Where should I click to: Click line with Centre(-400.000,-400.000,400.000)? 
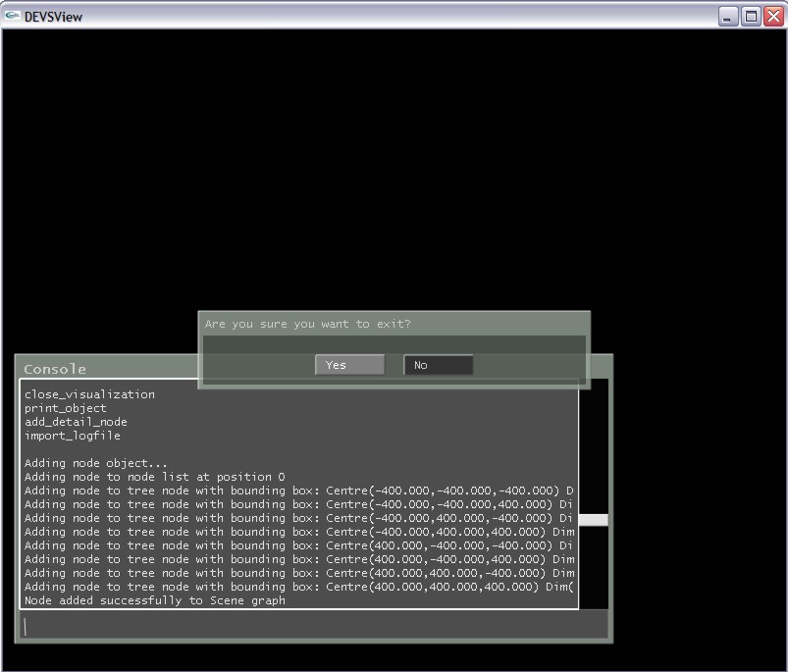coord(299,504)
